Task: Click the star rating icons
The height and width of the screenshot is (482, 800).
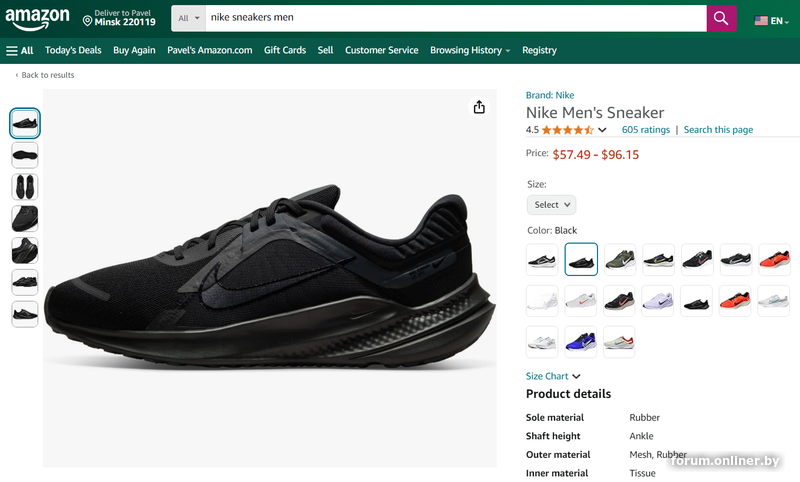Action: point(568,130)
